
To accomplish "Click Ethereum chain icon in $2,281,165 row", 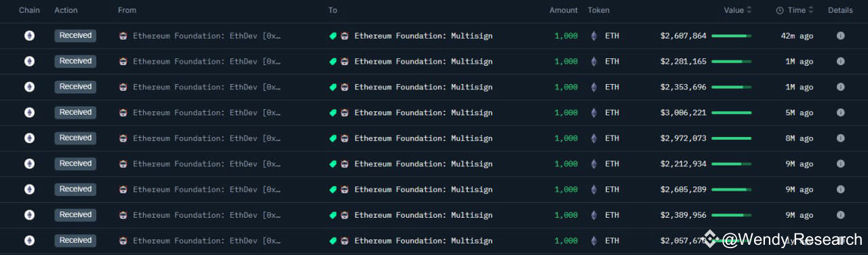I will [29, 61].
